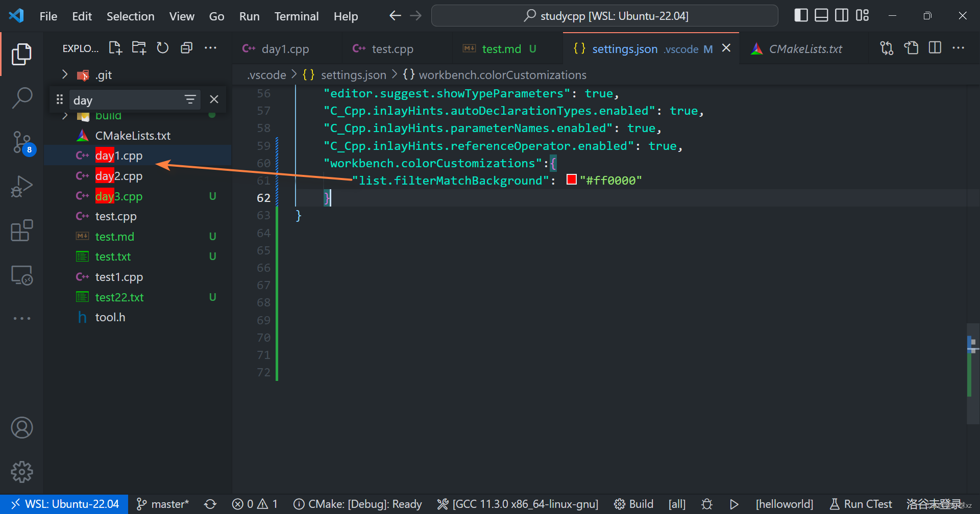Select day1.cpp in file tree
Image resolution: width=980 pixels, height=514 pixels.
coord(138,156)
